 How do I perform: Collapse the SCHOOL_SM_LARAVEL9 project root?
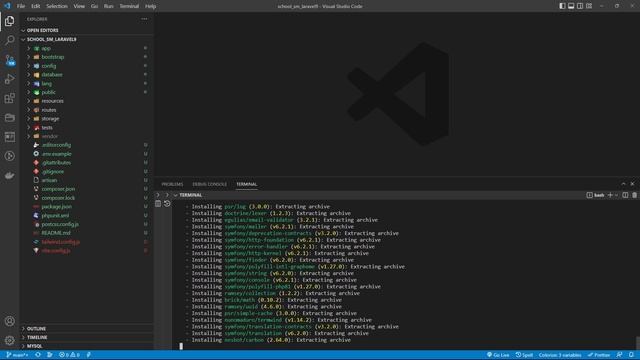(87, 39)
